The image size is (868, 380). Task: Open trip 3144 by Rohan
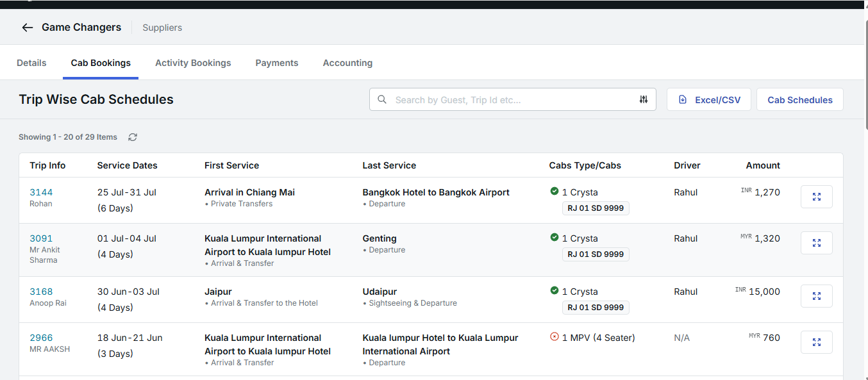(x=41, y=192)
